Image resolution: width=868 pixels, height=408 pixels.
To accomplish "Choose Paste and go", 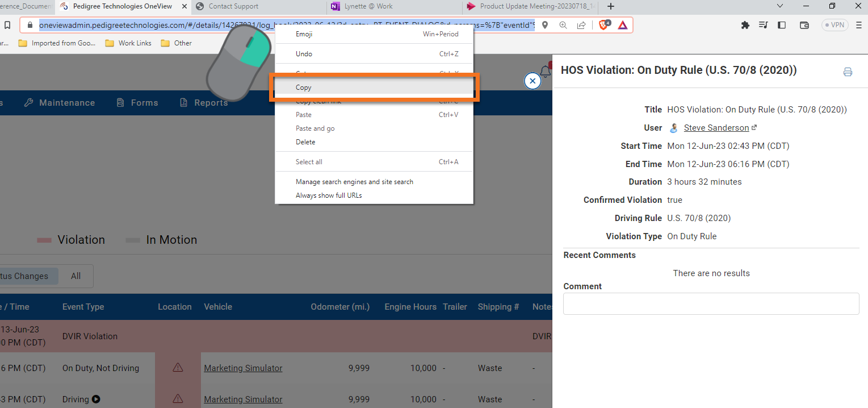I will click(374, 128).
